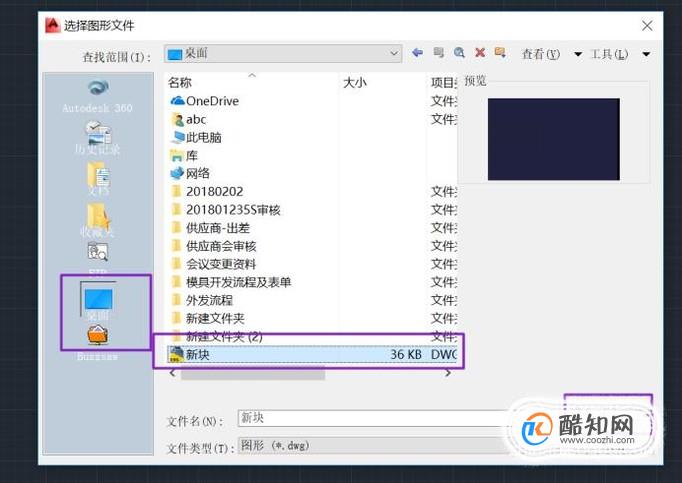This screenshot has height=483, width=682.
Task: Select the OneDrive entry
Action: 204,101
